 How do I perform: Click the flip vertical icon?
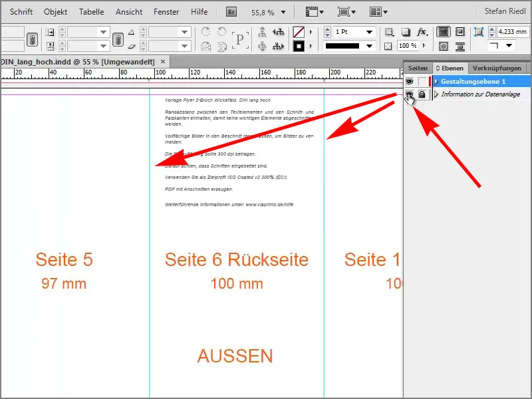[222, 46]
